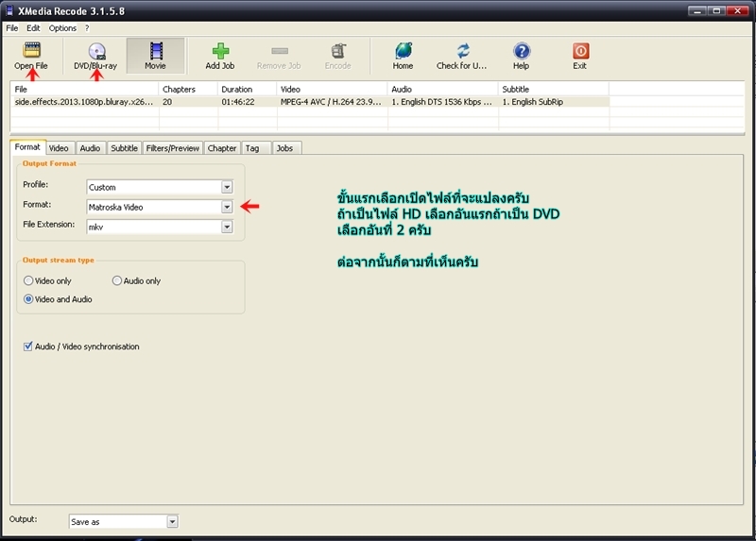Click the Chapters column header

click(x=188, y=89)
